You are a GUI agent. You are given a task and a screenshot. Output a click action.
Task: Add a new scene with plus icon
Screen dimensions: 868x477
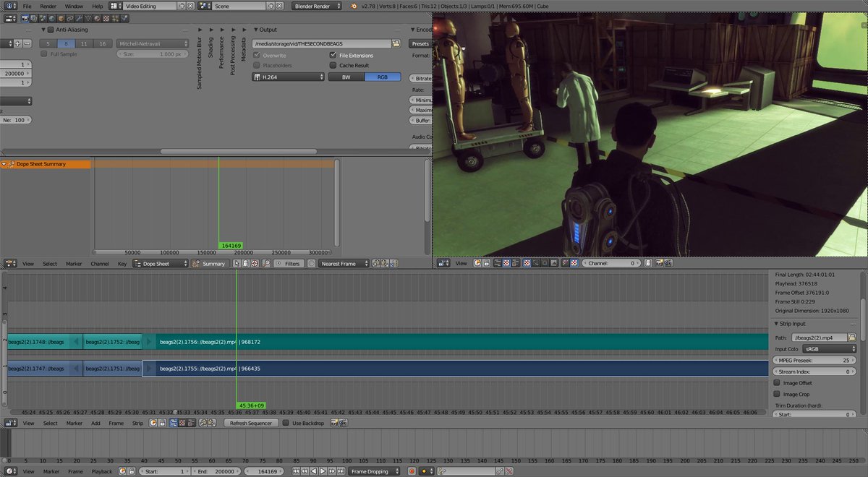coord(271,5)
